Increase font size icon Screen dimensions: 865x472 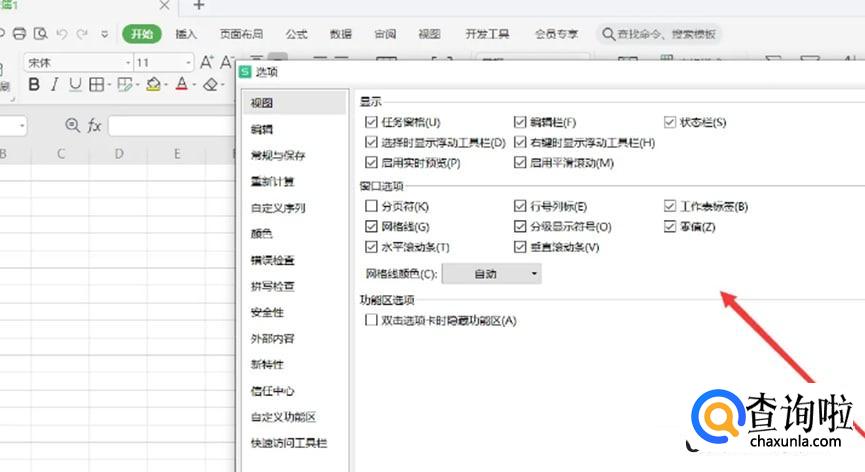coord(206,62)
